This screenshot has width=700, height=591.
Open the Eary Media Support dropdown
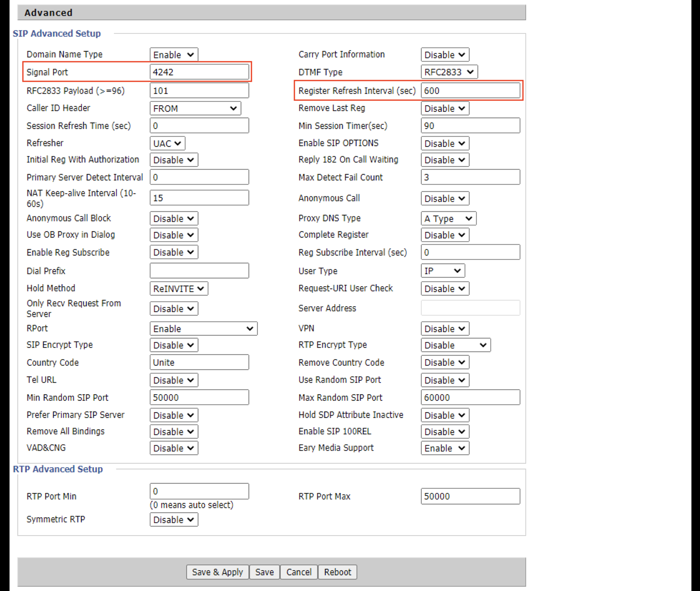pyautogui.click(x=445, y=448)
